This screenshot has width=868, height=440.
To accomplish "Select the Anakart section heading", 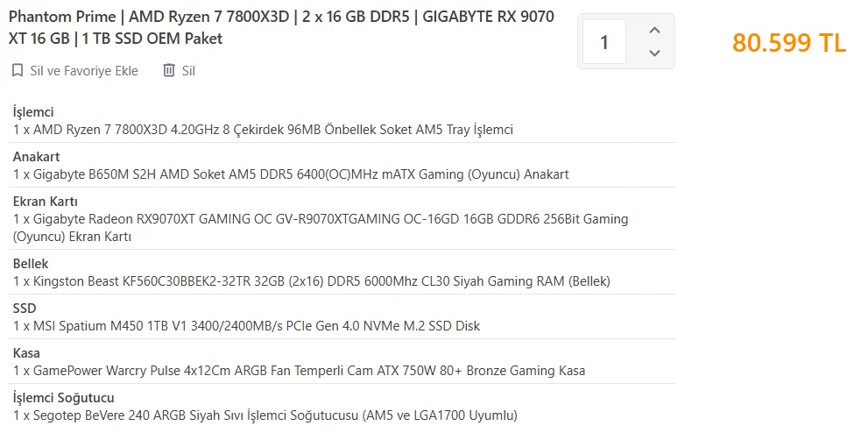I will point(36,157).
